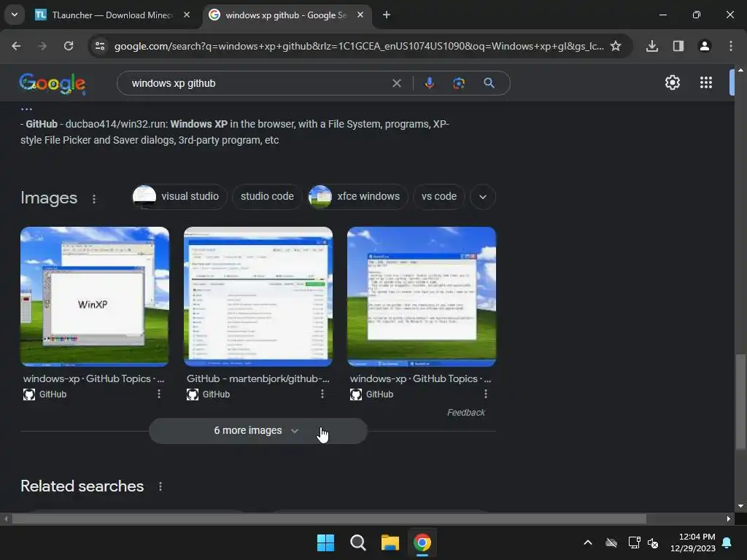Screen dimensions: 747x560
Task: Open the taskbar clock showing 12:04 PM
Action: coord(693,542)
